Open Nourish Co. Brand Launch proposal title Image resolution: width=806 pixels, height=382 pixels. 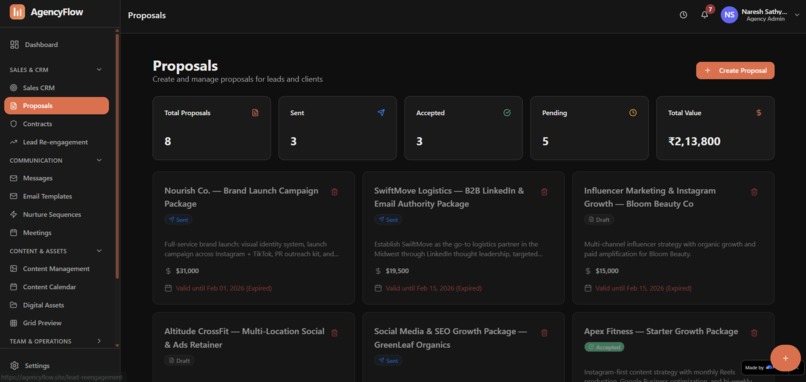point(242,197)
